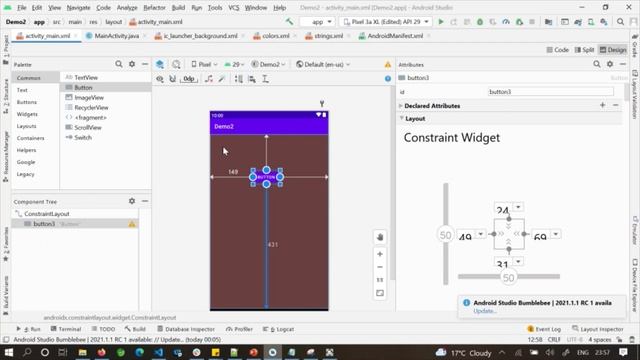Switch to Code view mode
The height and width of the screenshot is (360, 640).
pyautogui.click(x=558, y=50)
